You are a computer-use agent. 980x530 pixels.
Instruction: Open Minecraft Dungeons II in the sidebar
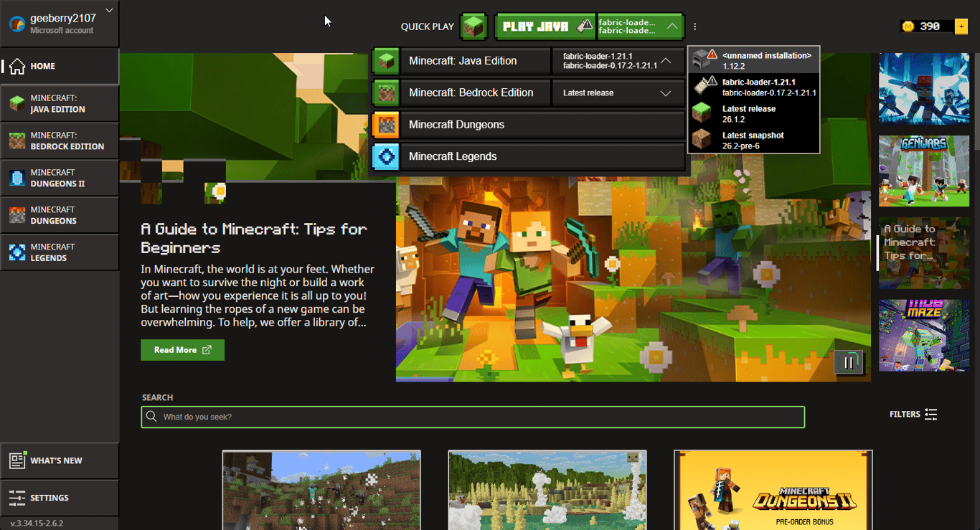click(x=60, y=178)
